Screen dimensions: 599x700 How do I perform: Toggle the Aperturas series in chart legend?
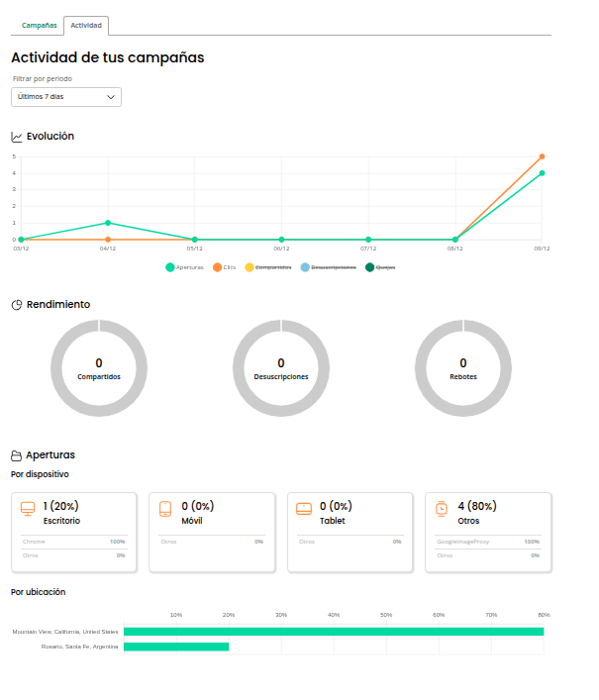[184, 267]
